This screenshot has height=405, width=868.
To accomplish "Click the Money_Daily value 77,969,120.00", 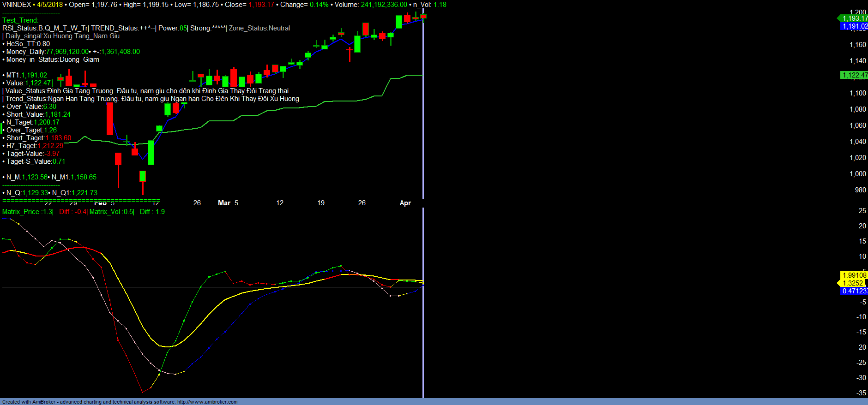I will click(67, 52).
